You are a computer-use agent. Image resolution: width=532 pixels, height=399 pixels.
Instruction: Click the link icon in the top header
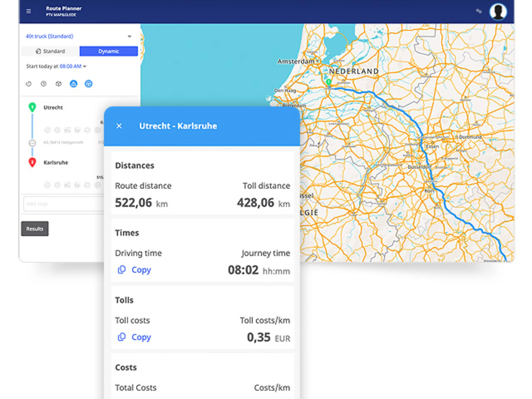coord(479,11)
